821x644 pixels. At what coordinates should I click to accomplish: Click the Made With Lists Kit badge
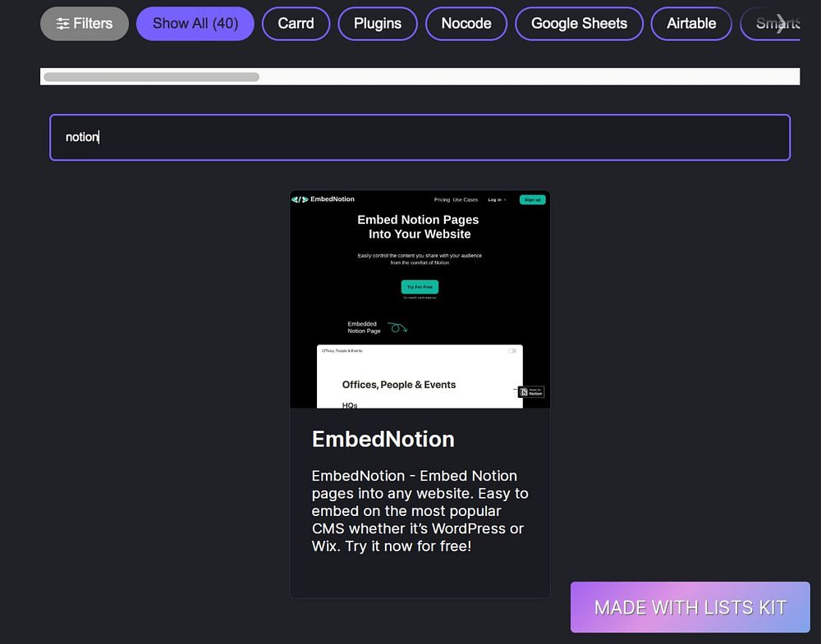pos(690,607)
